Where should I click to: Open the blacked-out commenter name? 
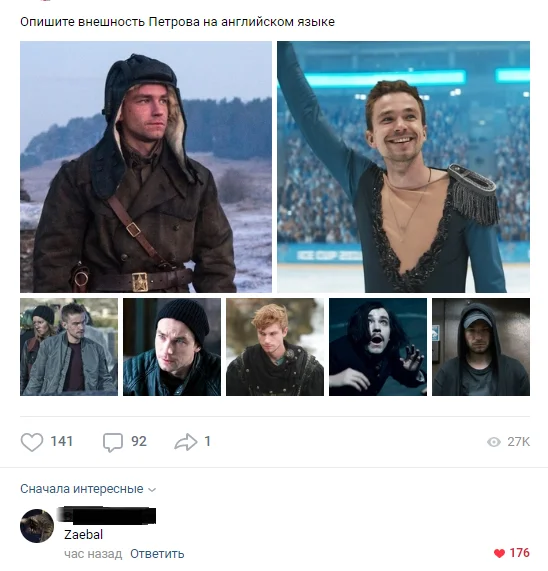107,516
